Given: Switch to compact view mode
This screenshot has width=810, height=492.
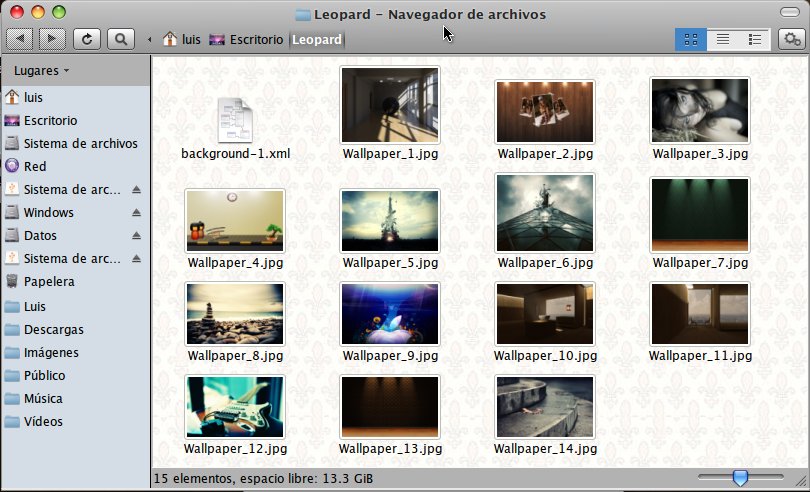Looking at the screenshot, I should (x=755, y=39).
